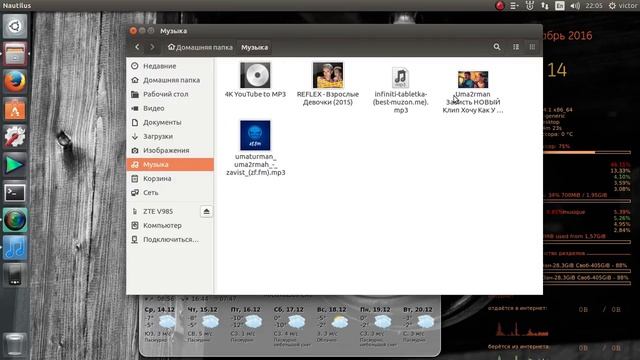Open Загрузки in the sidebar
This screenshot has width=640, height=360.
point(170,136)
